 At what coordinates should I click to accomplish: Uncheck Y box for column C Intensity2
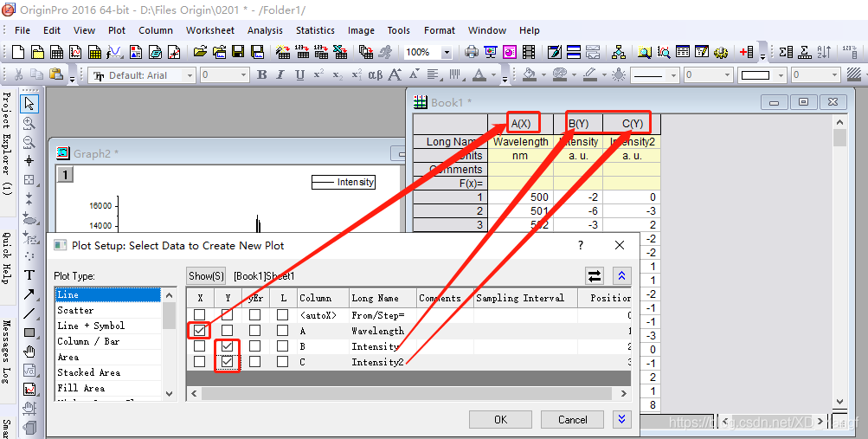pos(227,362)
